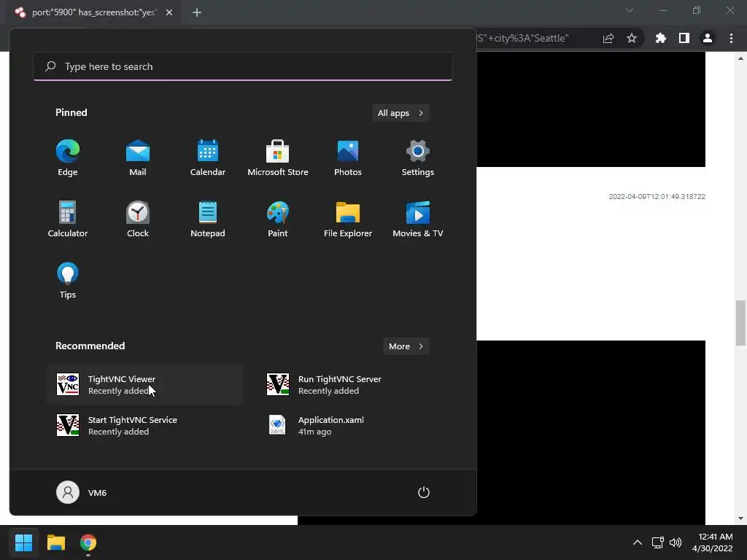Switch to Chrome from the taskbar
Screen dimensions: 747x560
88,542
